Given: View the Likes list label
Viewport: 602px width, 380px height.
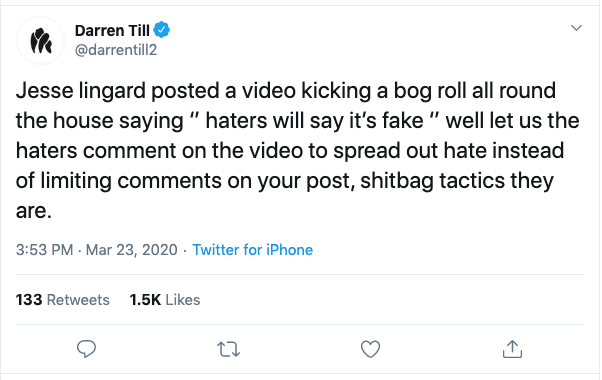Looking at the screenshot, I should [183, 300].
